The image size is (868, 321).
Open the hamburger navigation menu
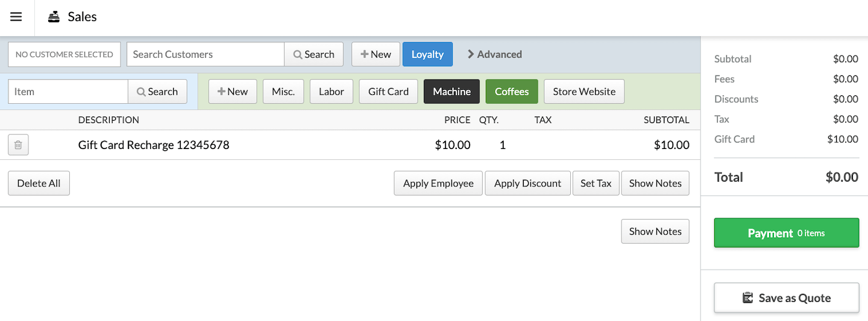click(x=16, y=17)
